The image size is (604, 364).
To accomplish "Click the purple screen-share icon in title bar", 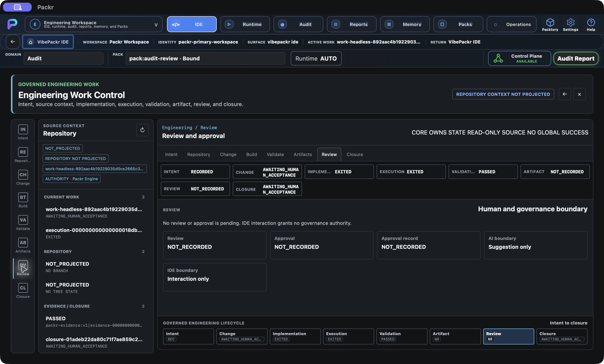I will pos(17,7).
